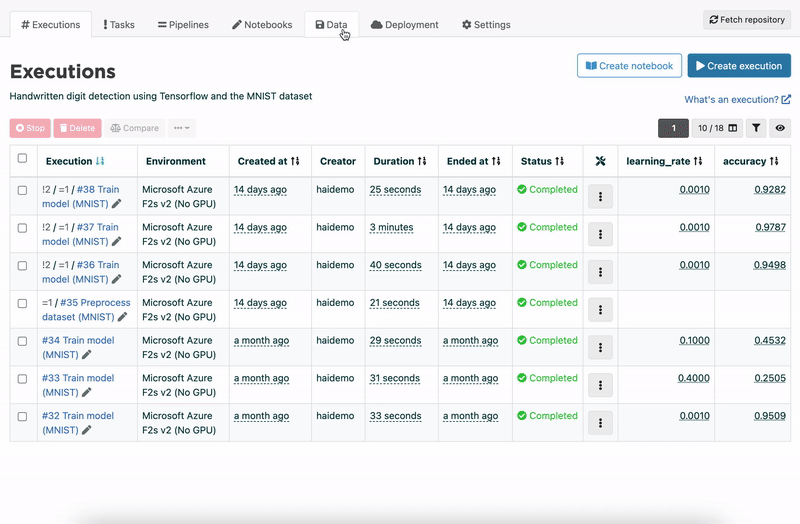Select checkbox for execution #32
The width and height of the screenshot is (800, 524).
[22, 417]
